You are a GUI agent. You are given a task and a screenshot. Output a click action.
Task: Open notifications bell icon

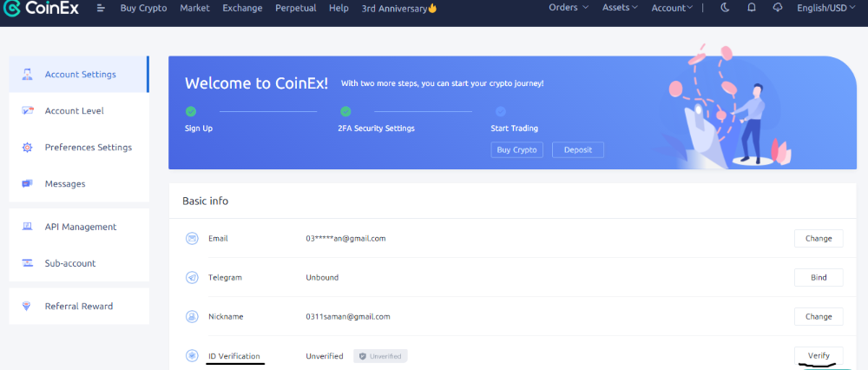coord(751,8)
